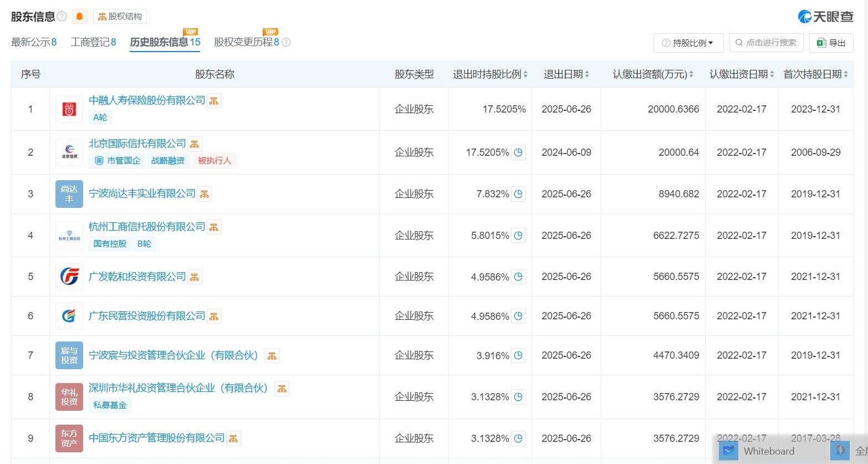The width and height of the screenshot is (868, 464).
Task: Click the 导出 export button
Action: (x=831, y=43)
